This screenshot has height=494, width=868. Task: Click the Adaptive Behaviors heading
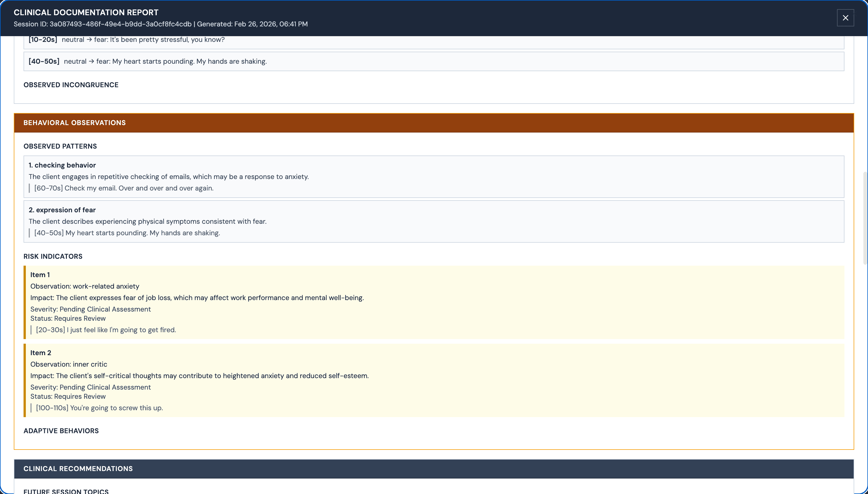(61, 431)
